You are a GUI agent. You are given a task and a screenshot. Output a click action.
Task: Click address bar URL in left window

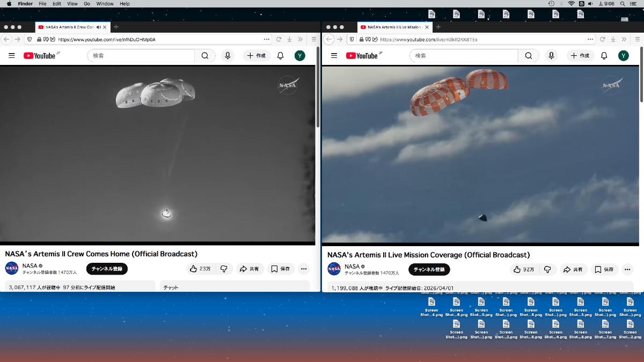[107, 39]
